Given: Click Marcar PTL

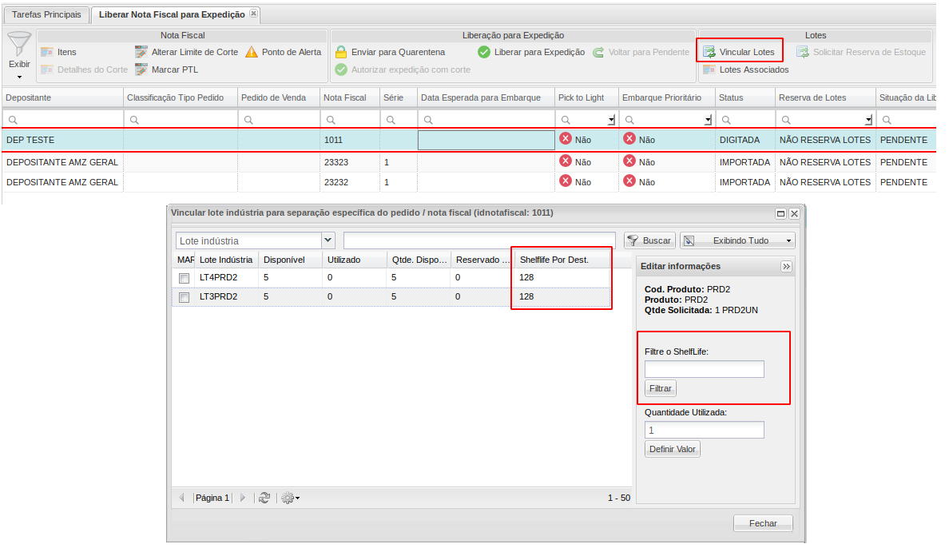Looking at the screenshot, I should click(x=166, y=70).
